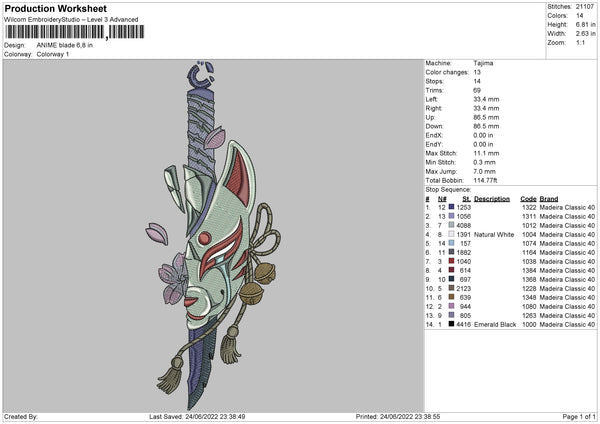Click the 'Created By:' footer label

[x=21, y=417]
